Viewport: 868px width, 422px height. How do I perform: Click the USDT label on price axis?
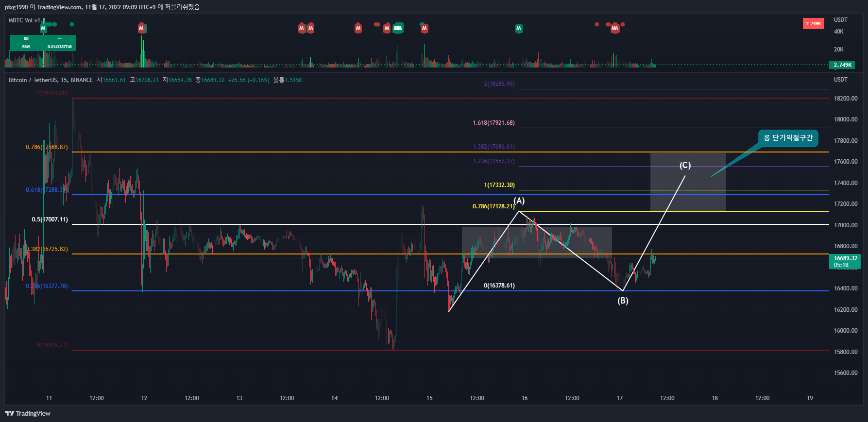coord(841,80)
